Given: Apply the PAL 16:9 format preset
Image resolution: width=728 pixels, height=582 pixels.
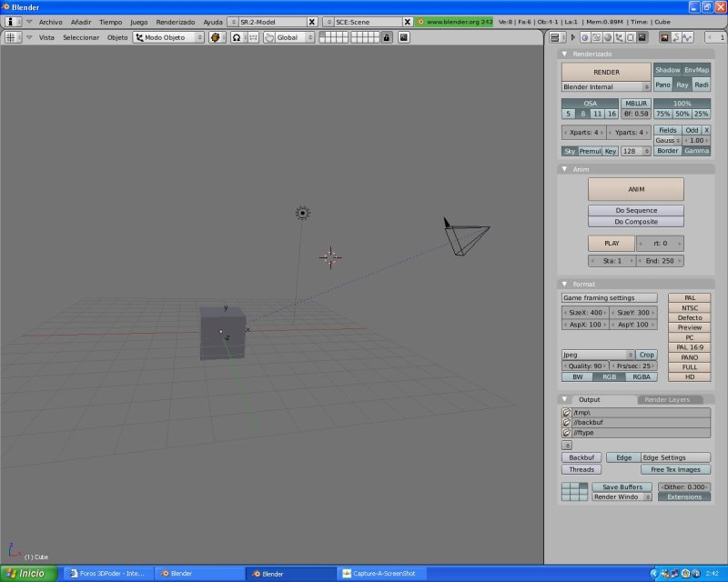Looking at the screenshot, I should [690, 347].
